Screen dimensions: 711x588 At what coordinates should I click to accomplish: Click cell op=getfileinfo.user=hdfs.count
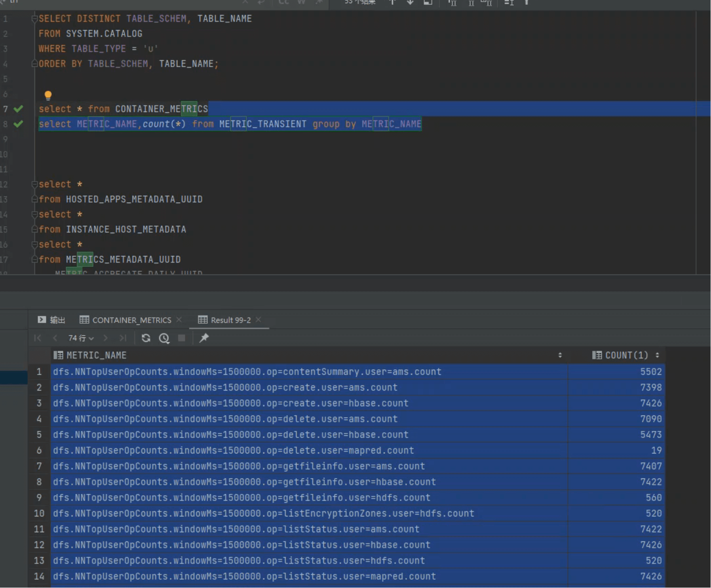309,497
